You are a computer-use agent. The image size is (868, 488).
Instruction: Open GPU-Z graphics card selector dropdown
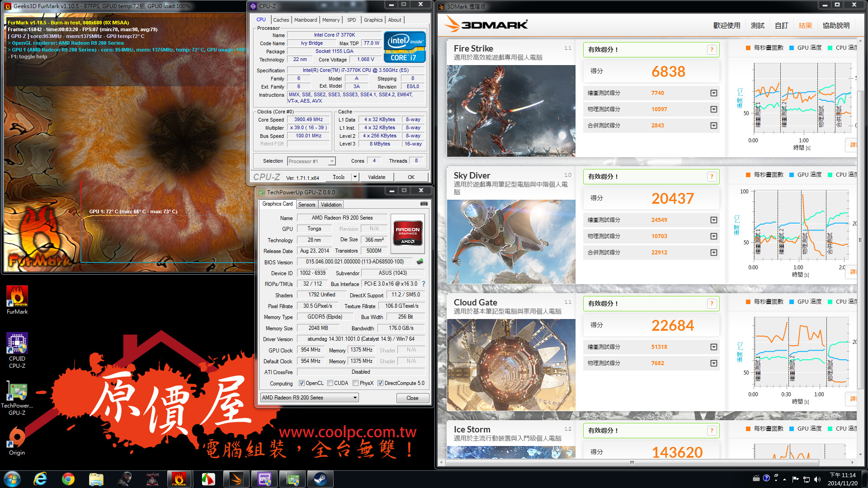click(x=310, y=398)
